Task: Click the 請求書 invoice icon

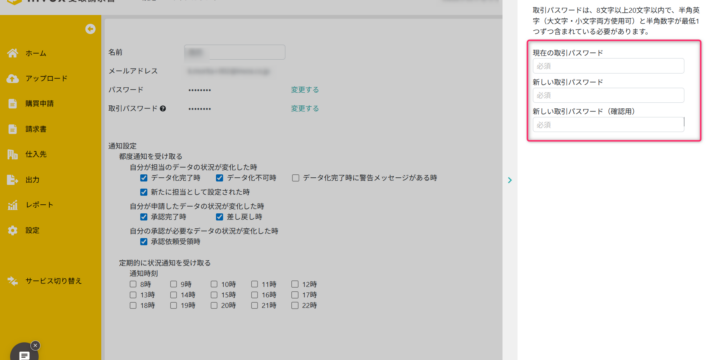Action: 13,129
